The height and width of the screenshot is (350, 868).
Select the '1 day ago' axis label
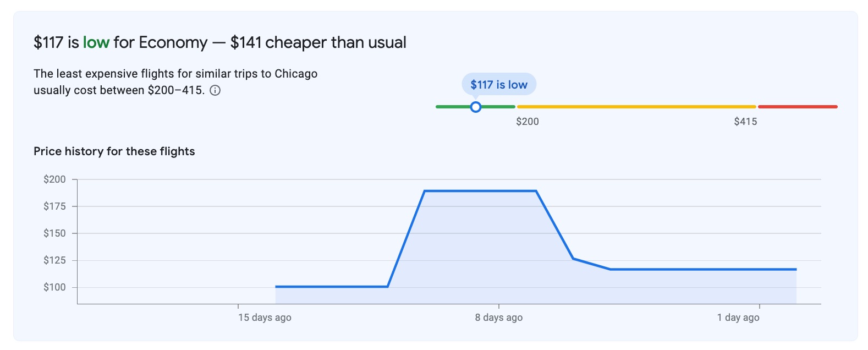pos(738,318)
